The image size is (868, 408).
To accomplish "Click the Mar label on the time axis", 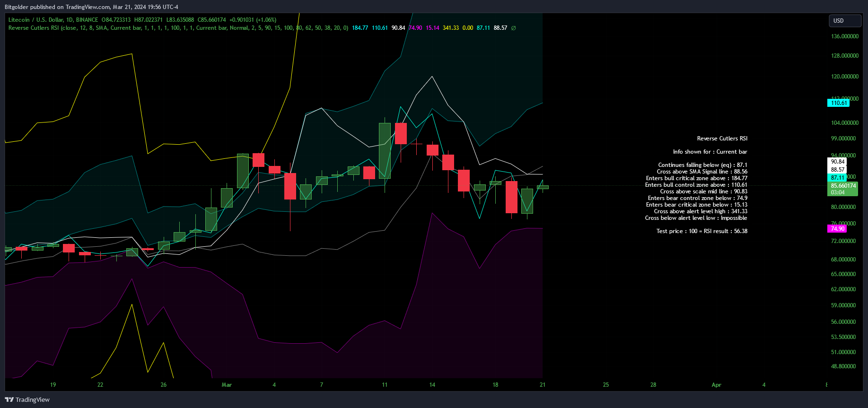I will 227,385.
